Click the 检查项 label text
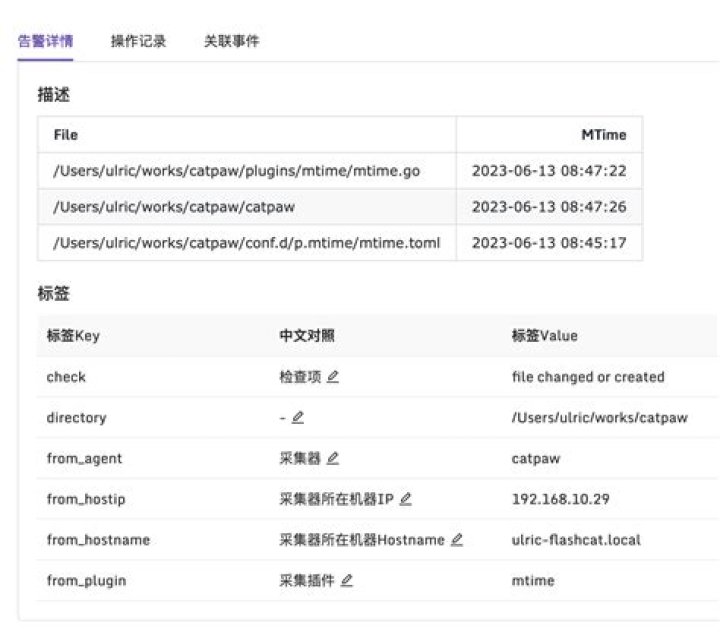The image size is (720, 632). (300, 377)
